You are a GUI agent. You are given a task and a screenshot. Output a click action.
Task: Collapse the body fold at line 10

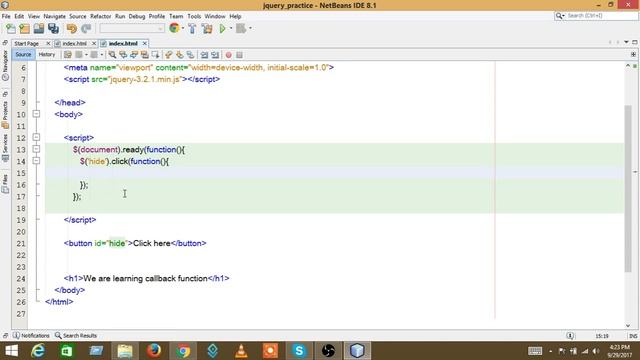(36, 114)
